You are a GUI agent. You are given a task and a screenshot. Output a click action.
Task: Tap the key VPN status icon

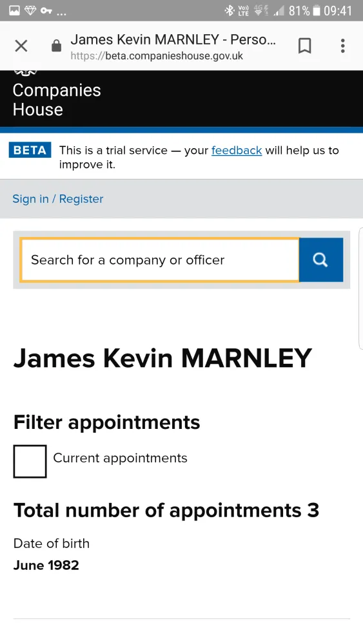point(46,10)
